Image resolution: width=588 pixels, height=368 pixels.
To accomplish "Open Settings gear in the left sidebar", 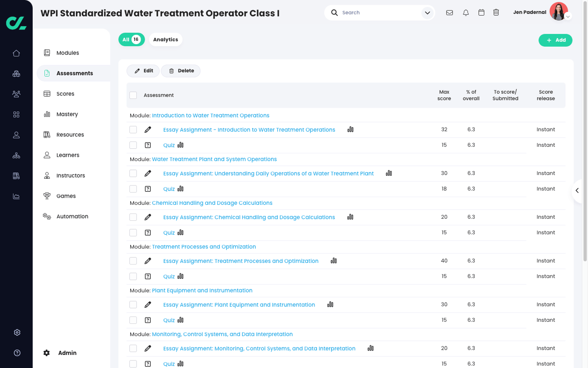I will 17,332.
